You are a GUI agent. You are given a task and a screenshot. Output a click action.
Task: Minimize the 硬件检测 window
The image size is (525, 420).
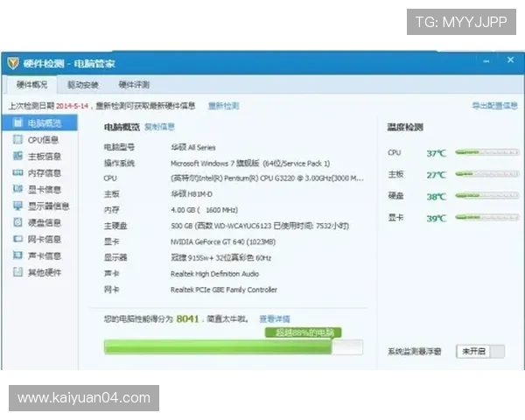[486, 61]
